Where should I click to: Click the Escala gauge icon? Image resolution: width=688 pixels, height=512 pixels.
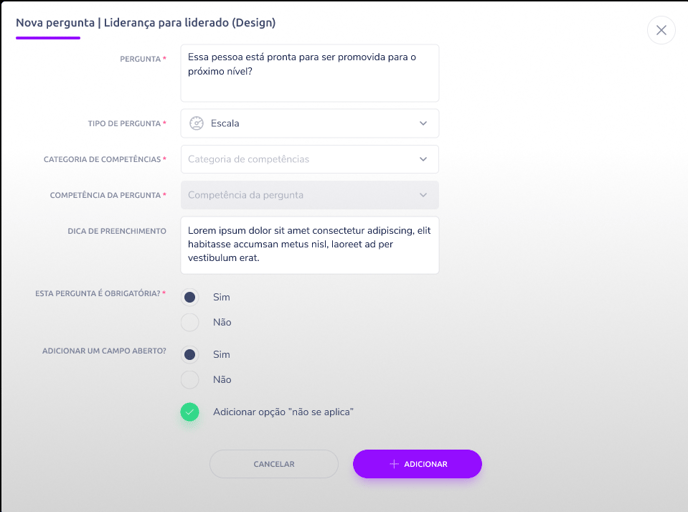pyautogui.click(x=196, y=123)
